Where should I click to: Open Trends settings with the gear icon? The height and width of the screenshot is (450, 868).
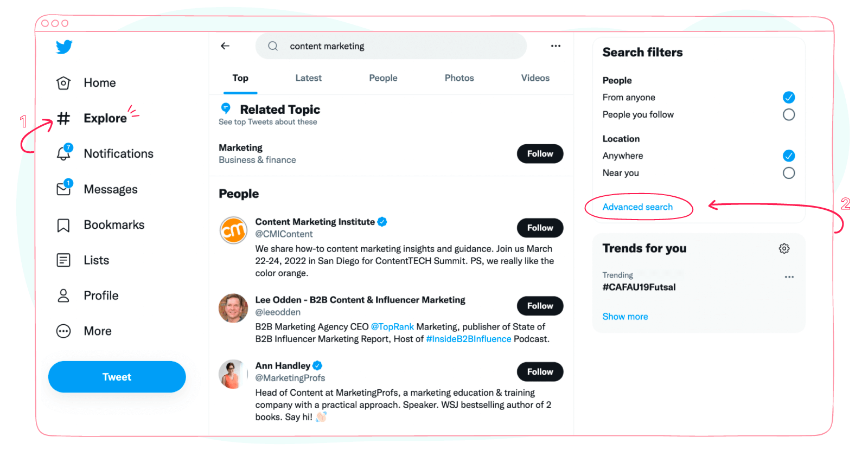[783, 248]
